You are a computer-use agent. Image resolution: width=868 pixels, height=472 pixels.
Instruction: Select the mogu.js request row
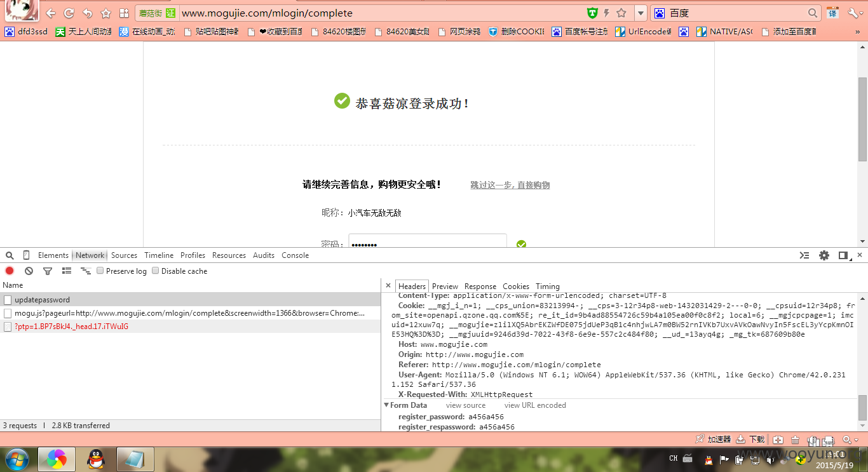[x=191, y=313]
